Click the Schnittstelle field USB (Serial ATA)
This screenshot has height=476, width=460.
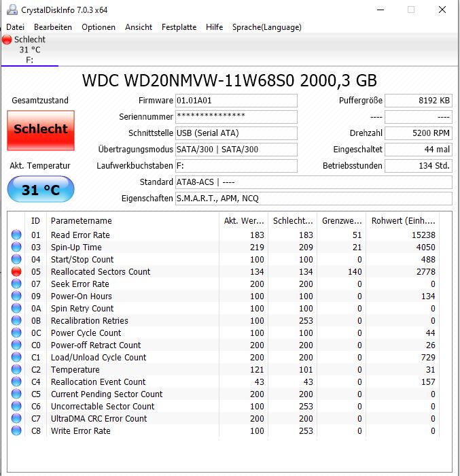tap(236, 133)
